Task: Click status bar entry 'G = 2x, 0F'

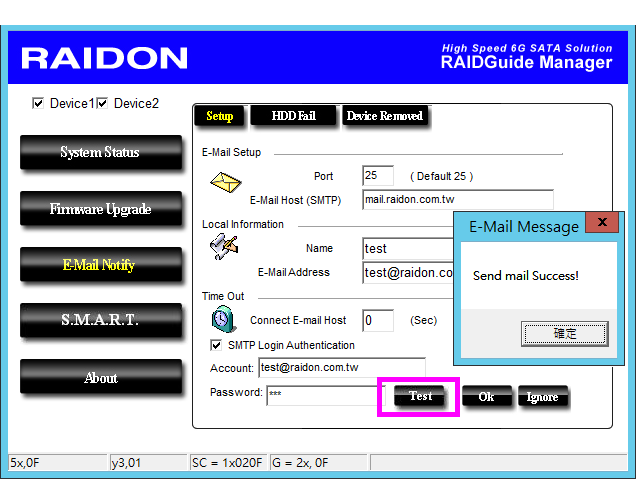Action: [x=318, y=463]
